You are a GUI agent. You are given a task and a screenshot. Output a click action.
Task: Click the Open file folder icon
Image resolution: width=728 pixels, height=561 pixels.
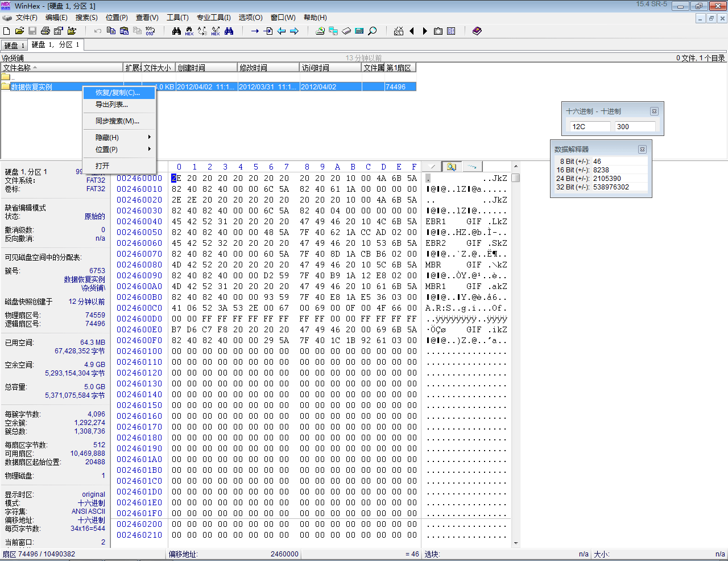[x=19, y=31]
